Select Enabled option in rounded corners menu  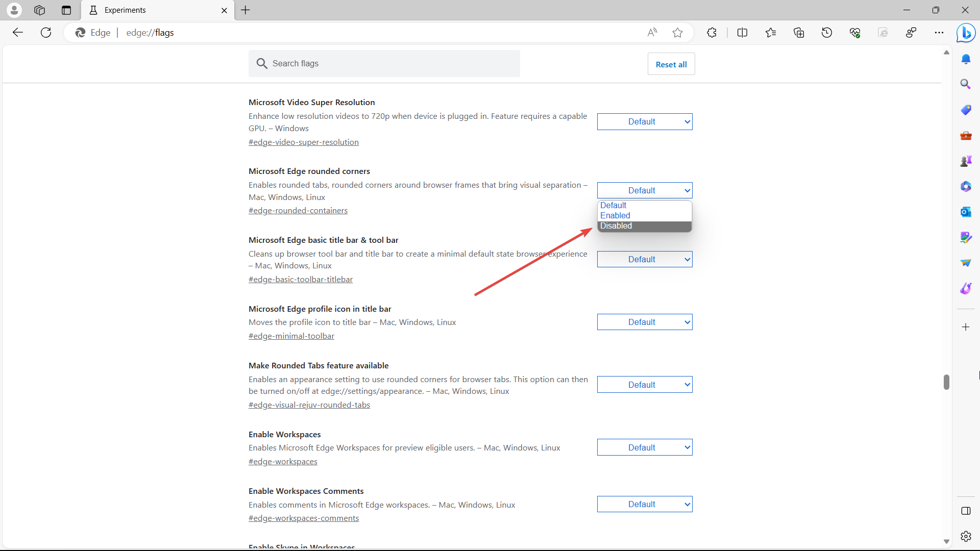[x=643, y=215]
